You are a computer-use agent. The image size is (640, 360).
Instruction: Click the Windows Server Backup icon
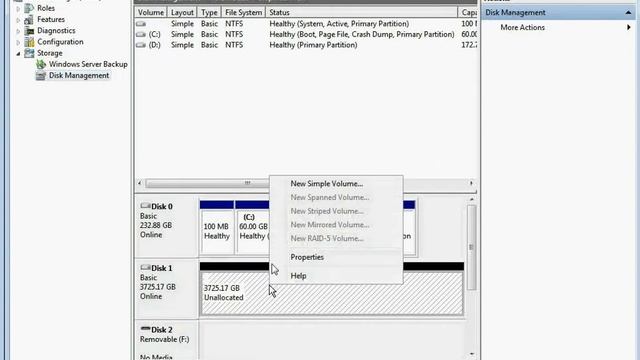(41, 64)
